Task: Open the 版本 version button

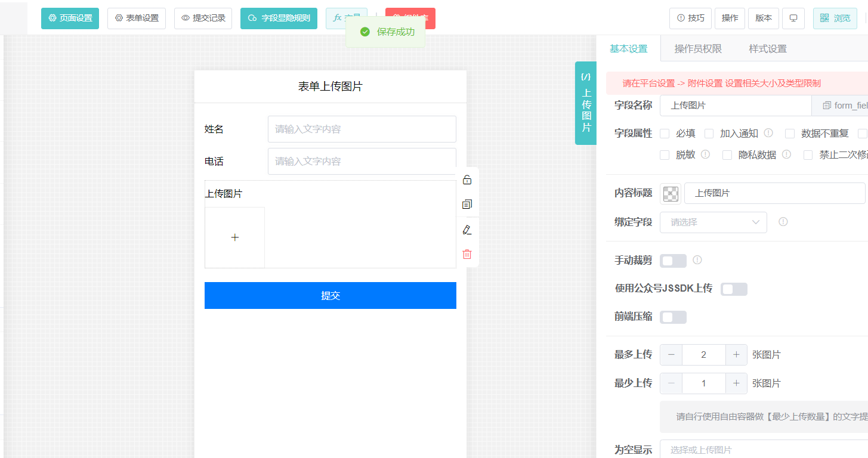Action: click(764, 18)
